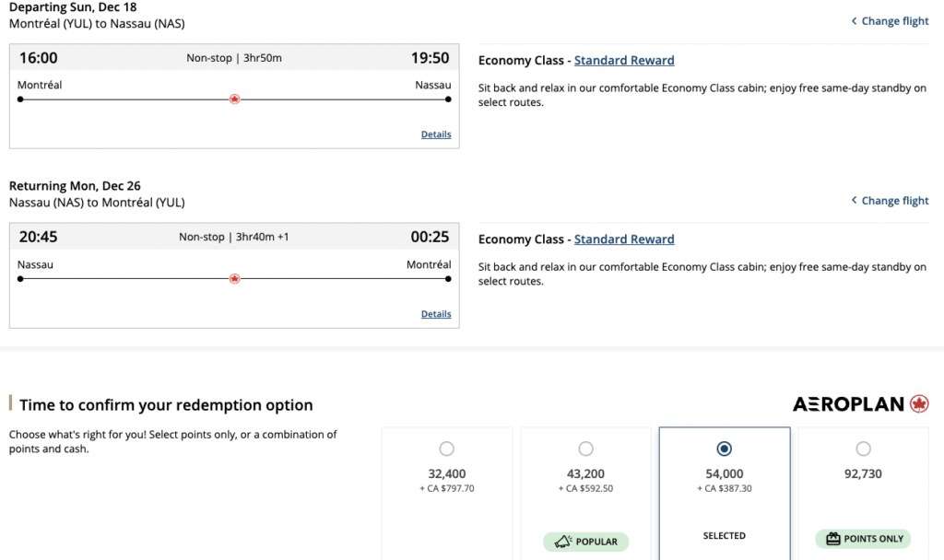Click the Selected label in the 54,000 card
The width and height of the screenshot is (944, 560).
tap(725, 536)
